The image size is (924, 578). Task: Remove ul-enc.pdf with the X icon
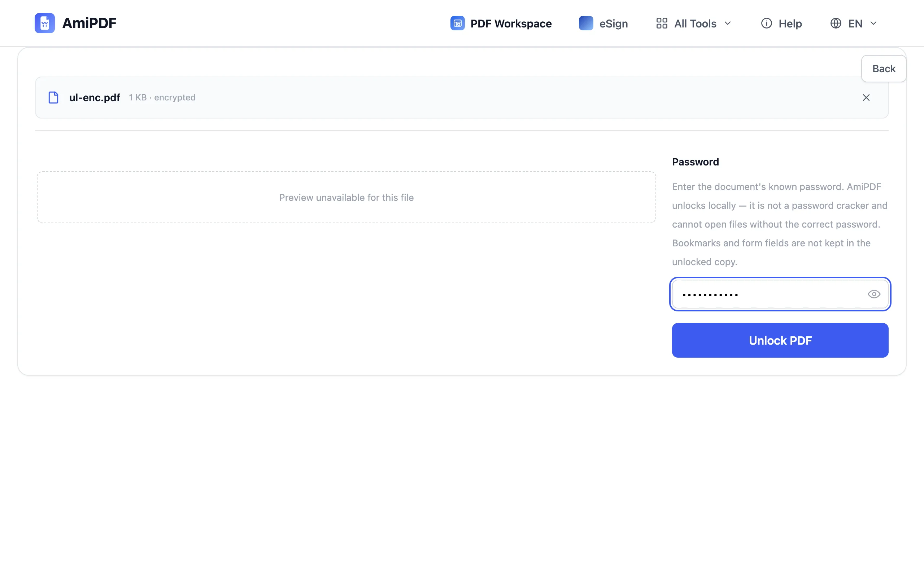click(866, 98)
